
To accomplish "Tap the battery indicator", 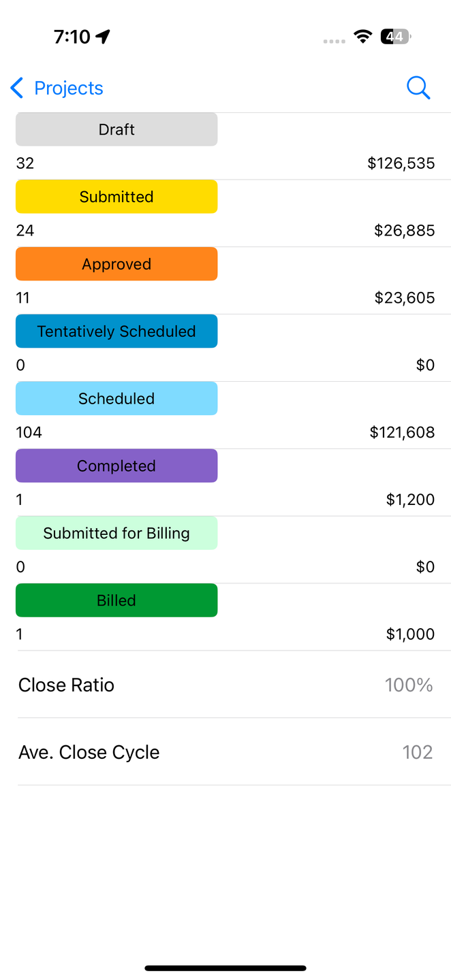I will [x=395, y=37].
